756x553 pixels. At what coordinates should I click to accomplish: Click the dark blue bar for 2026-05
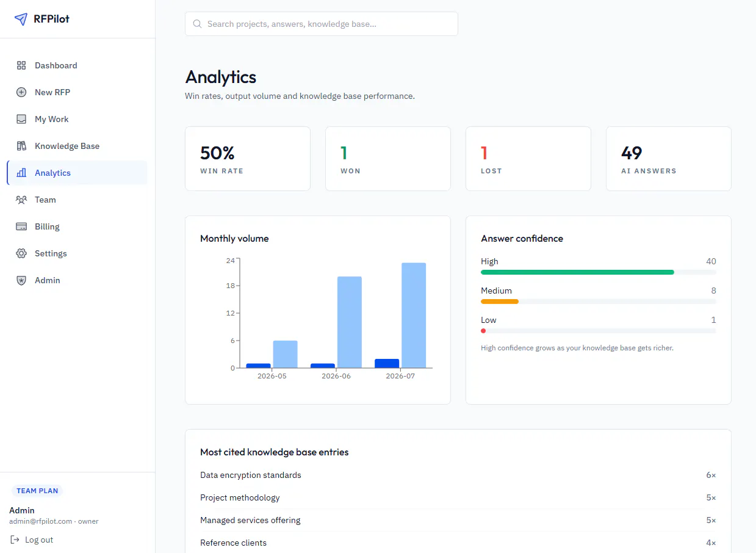pos(258,366)
